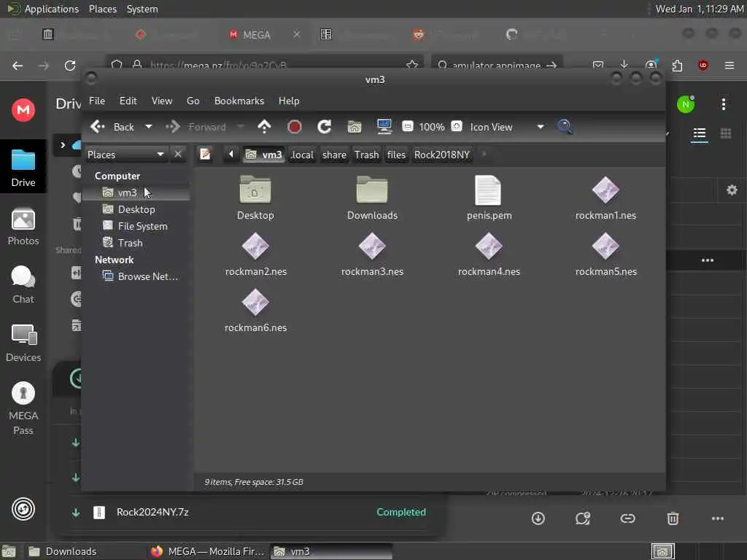Click the 100% zoom level

coord(432,127)
